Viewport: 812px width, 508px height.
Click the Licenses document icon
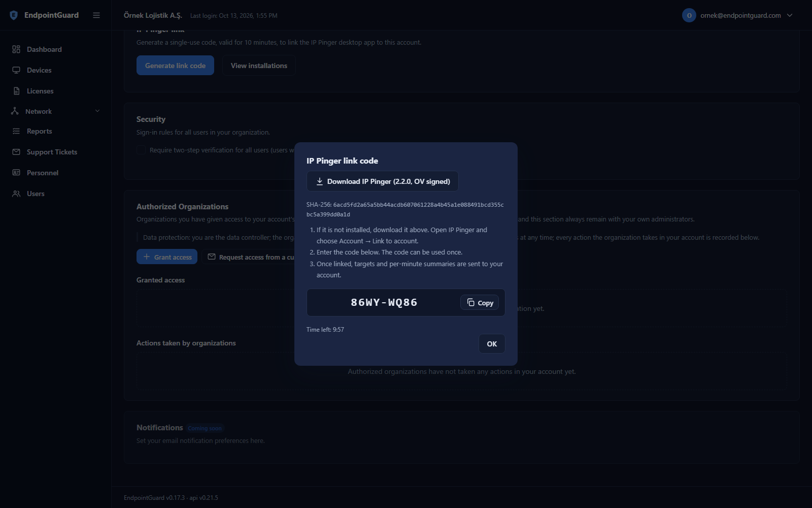tap(16, 91)
